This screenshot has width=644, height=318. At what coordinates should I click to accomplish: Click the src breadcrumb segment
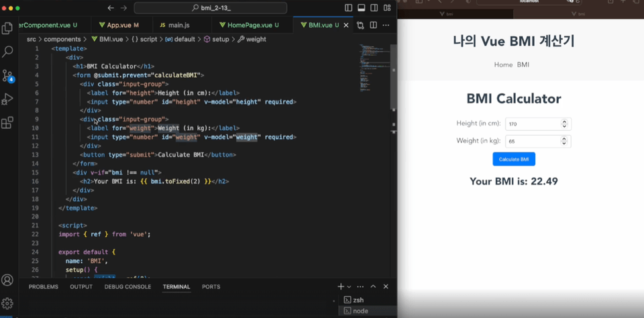point(32,40)
